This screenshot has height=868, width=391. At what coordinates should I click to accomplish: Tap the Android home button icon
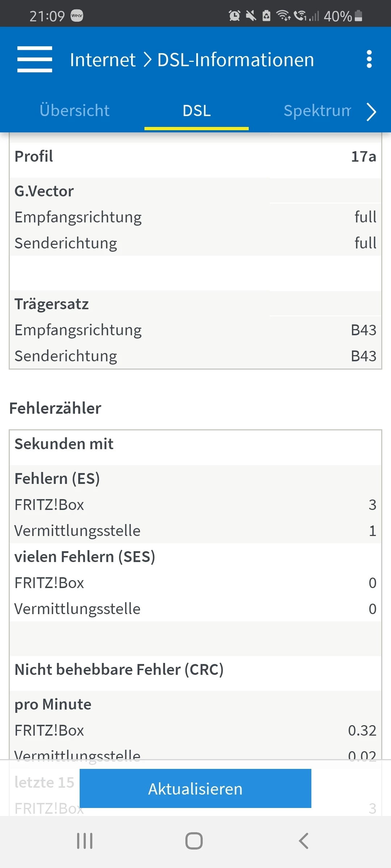pyautogui.click(x=194, y=841)
